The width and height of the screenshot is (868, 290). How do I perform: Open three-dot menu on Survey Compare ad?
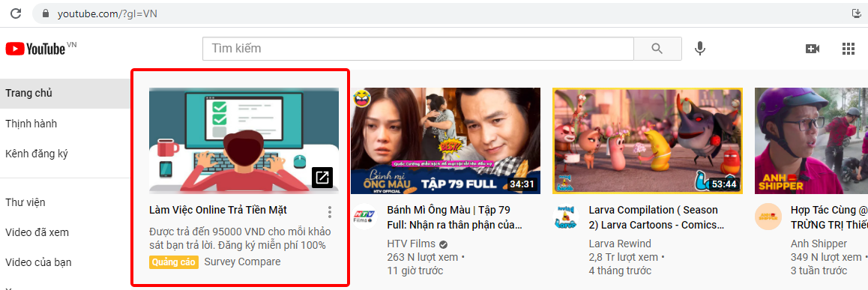click(330, 212)
